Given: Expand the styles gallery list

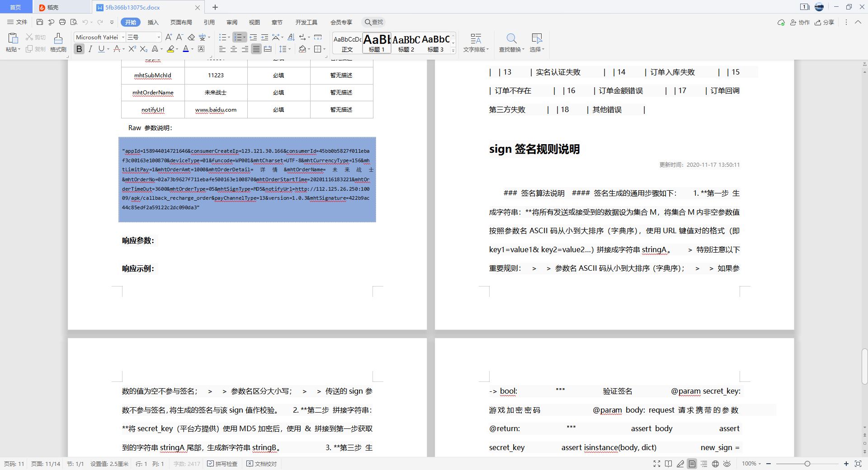Looking at the screenshot, I should (453, 50).
